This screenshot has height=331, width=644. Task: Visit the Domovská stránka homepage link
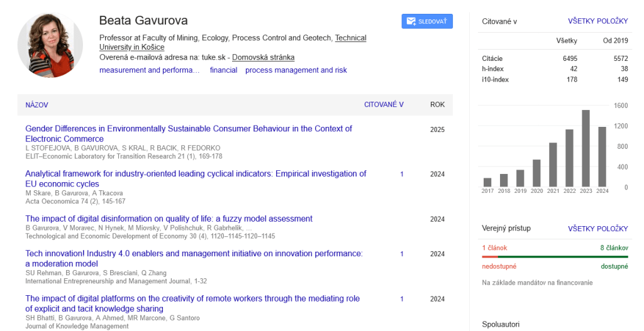coord(263,57)
